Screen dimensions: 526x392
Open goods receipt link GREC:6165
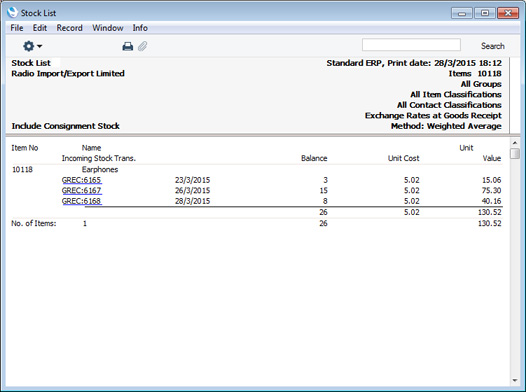[x=82, y=180]
